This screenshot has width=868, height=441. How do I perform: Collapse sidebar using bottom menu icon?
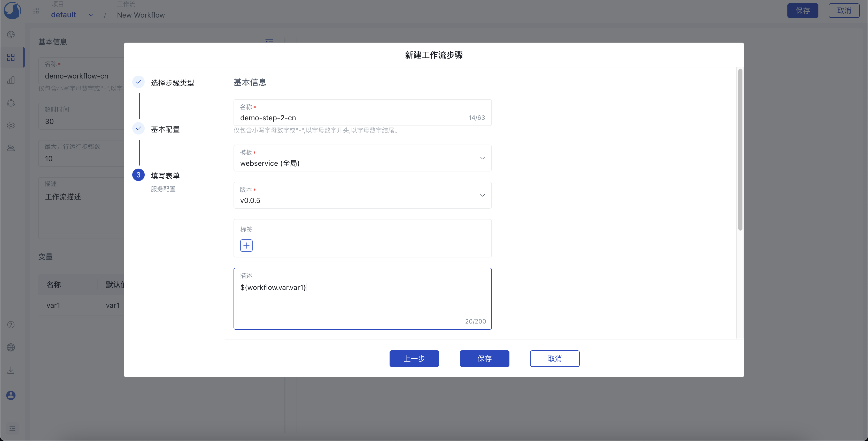click(x=12, y=429)
